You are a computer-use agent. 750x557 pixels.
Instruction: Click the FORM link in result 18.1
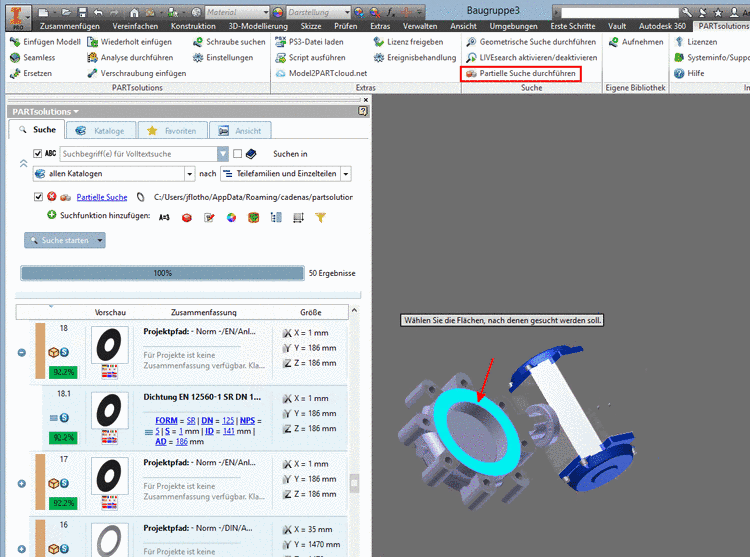166,420
